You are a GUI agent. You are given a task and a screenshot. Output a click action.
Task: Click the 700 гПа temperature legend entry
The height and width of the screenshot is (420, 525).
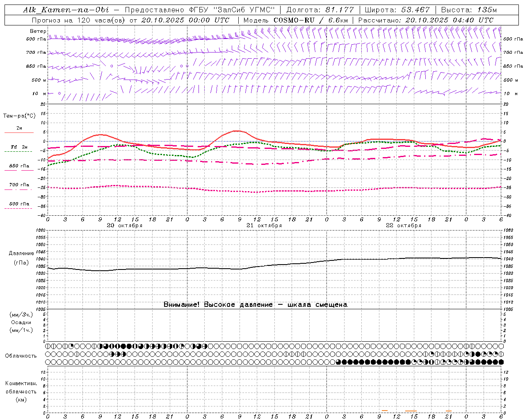click(19, 185)
